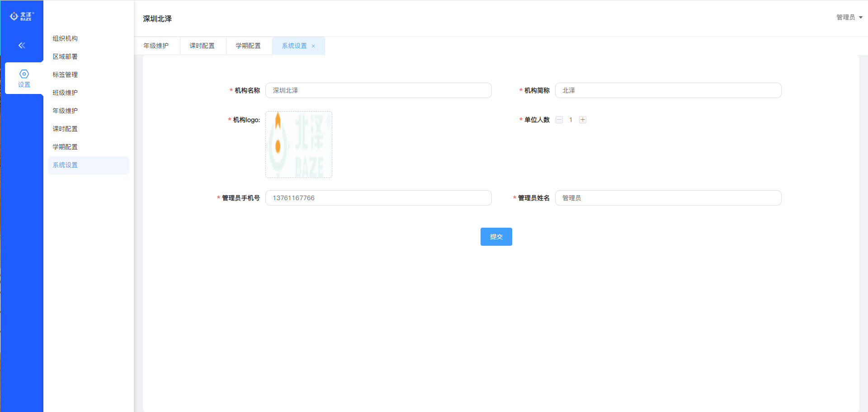
Task: Increase 单位人数 with plus button
Action: tap(583, 120)
